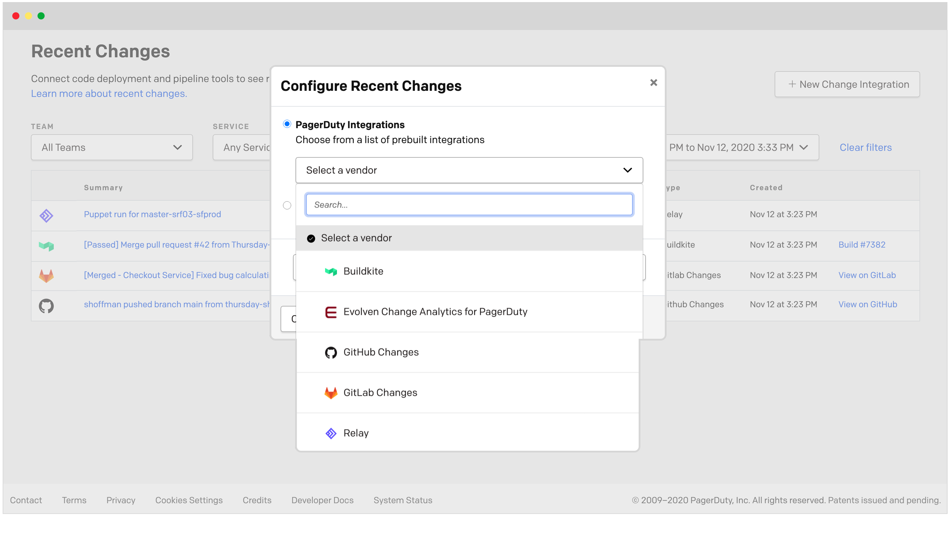Open Merged Checkout Service Fixed bug entry
Screen dimensions: 951x560
(x=176, y=276)
